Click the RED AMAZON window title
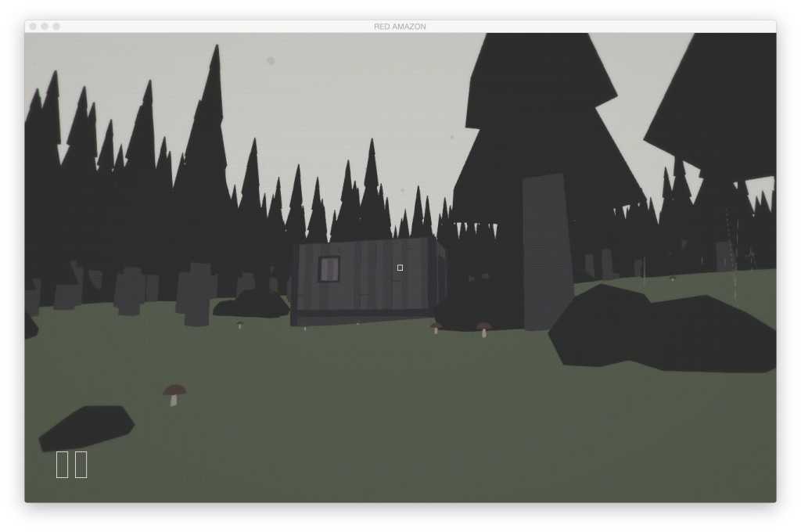 coord(400,27)
